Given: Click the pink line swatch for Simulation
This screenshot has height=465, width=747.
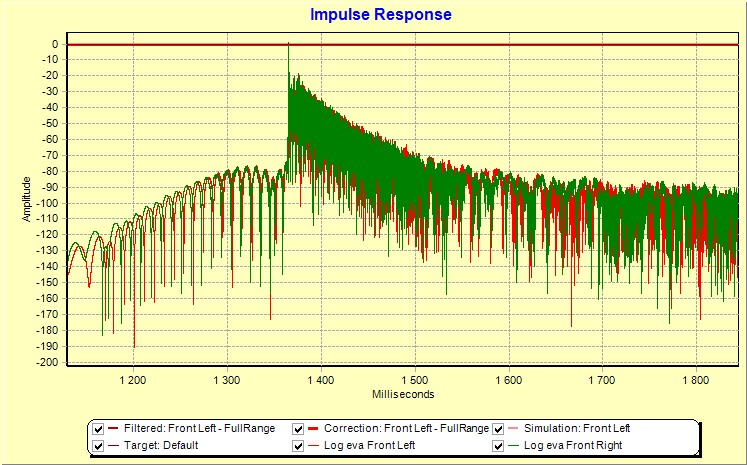Looking at the screenshot, I should coord(513,429).
